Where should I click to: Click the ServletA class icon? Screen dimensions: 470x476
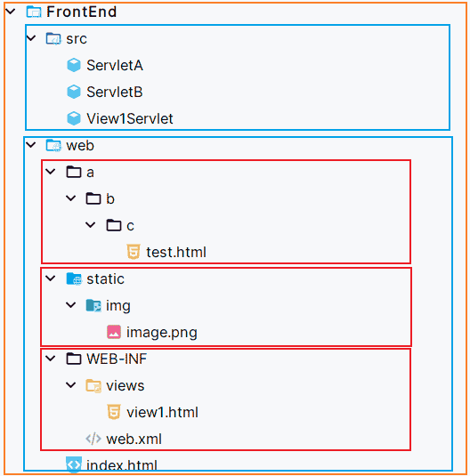[74, 65]
